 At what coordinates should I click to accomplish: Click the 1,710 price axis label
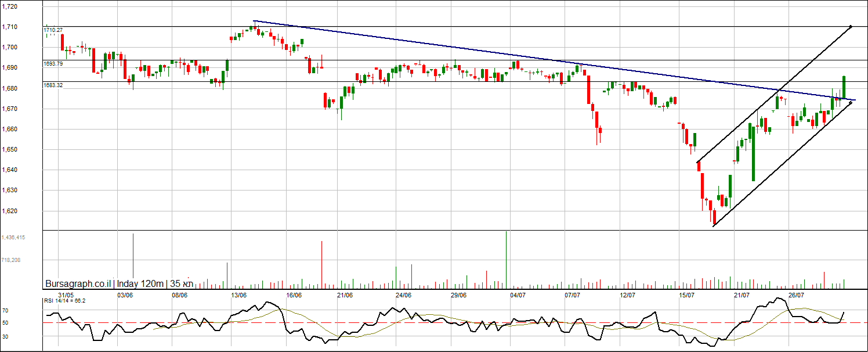click(10, 27)
